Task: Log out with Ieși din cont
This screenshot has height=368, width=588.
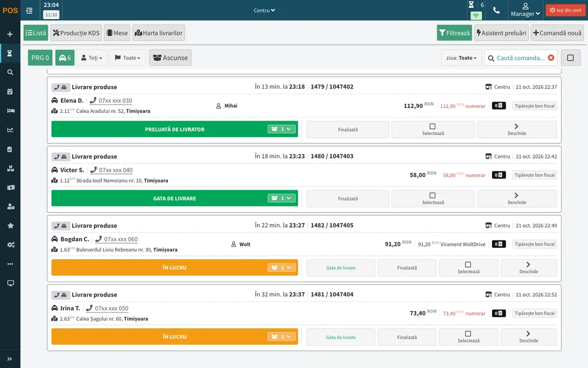Action: pos(565,10)
